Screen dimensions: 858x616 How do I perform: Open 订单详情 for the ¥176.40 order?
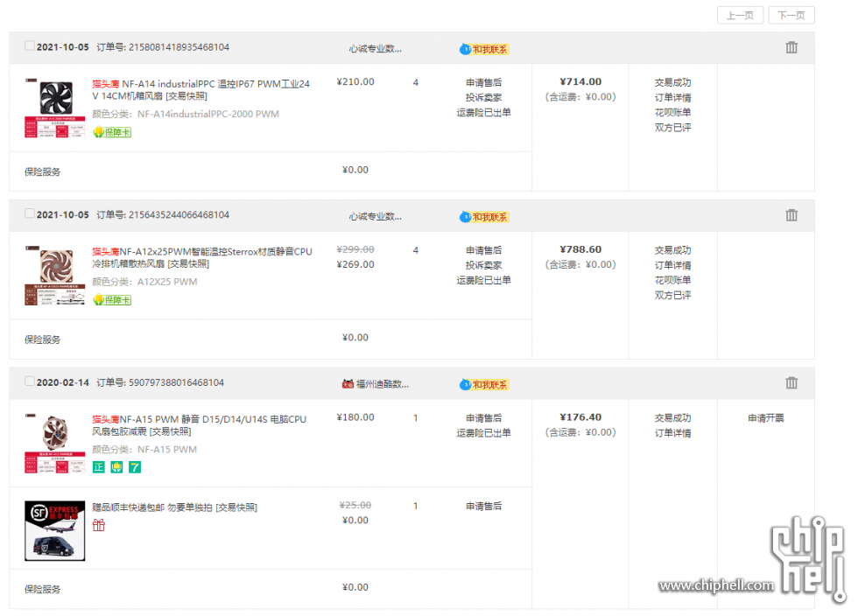672,433
